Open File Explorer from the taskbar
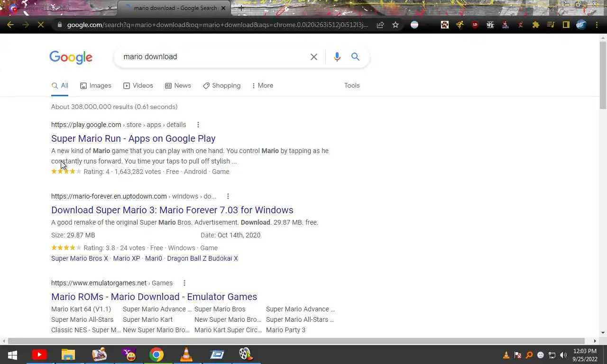The width and height of the screenshot is (607, 364). (68, 355)
